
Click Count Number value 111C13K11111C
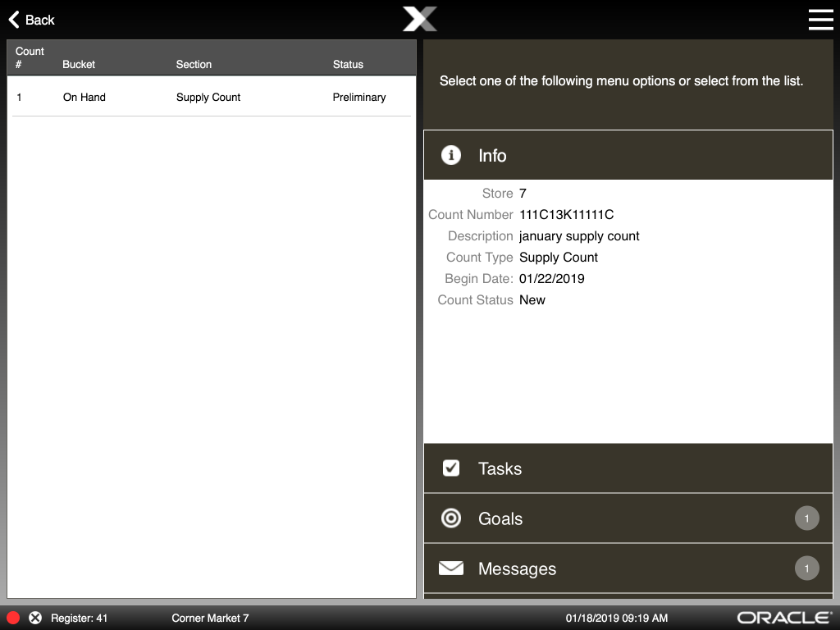tap(566, 215)
